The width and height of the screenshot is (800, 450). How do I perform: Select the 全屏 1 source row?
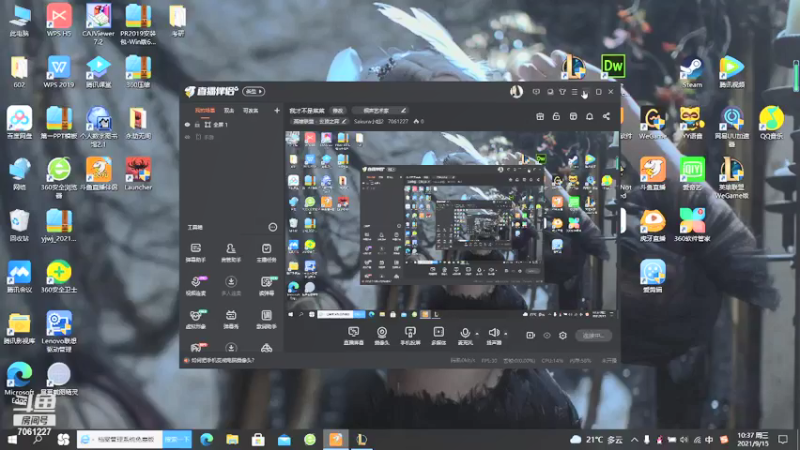(x=232, y=124)
